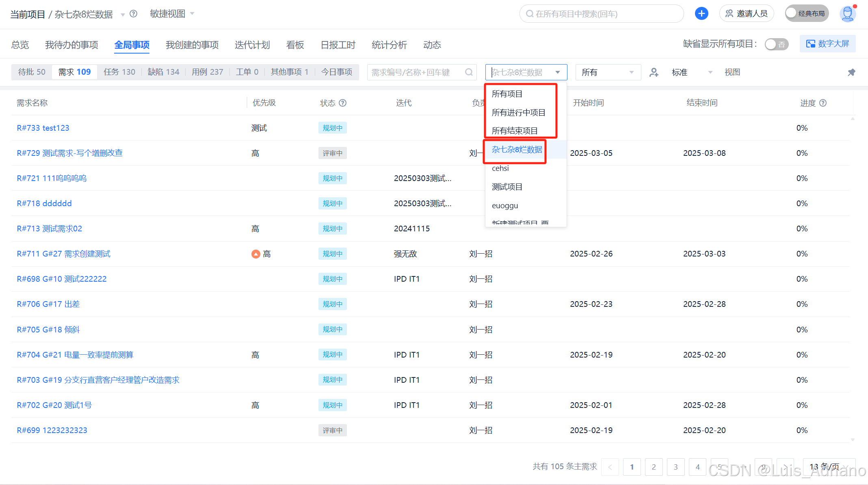Select the 缺陷 134 category tab

point(163,72)
